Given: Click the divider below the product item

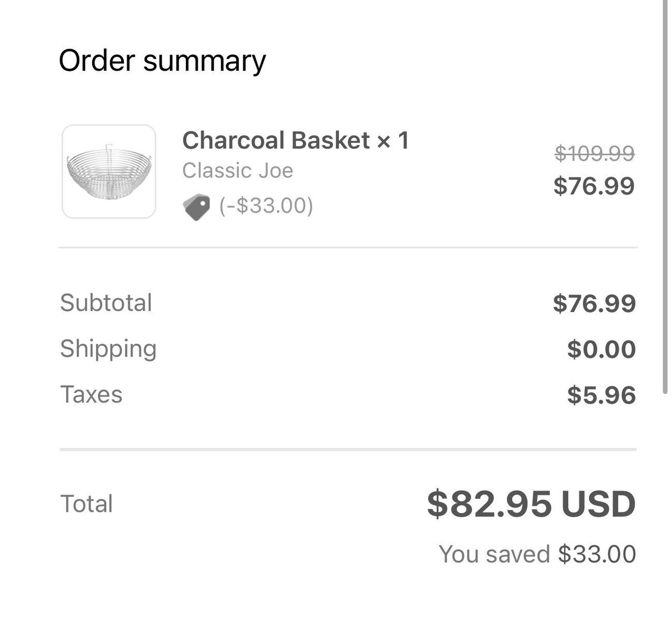Looking at the screenshot, I should pyautogui.click(x=347, y=248).
